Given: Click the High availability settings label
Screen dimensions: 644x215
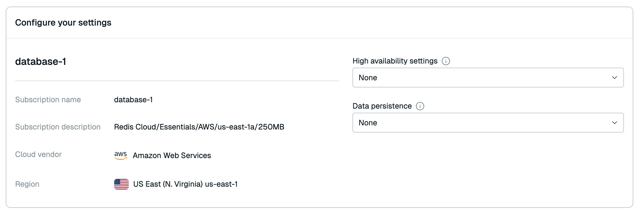Looking at the screenshot, I should coord(395,61).
